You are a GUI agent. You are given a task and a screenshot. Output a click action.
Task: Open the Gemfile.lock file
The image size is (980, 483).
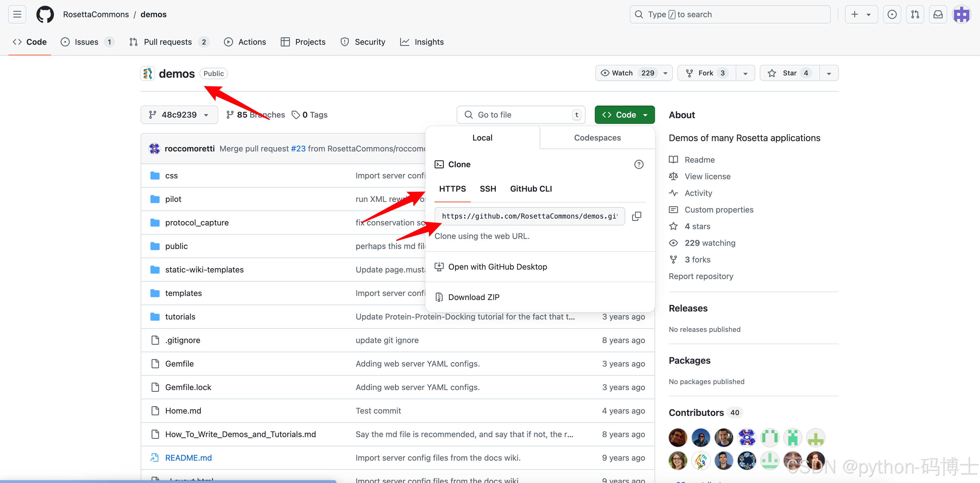pyautogui.click(x=188, y=387)
